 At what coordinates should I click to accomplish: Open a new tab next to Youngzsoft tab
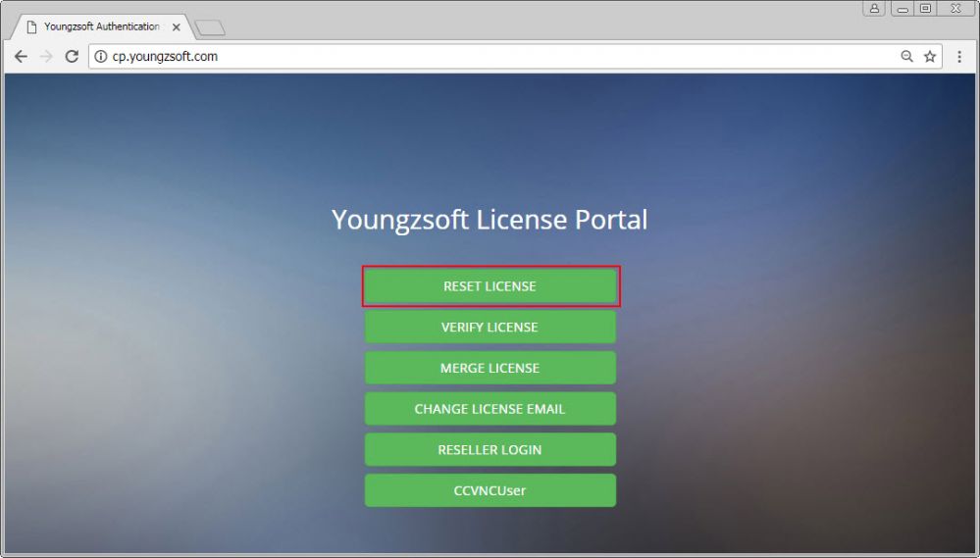[209, 27]
